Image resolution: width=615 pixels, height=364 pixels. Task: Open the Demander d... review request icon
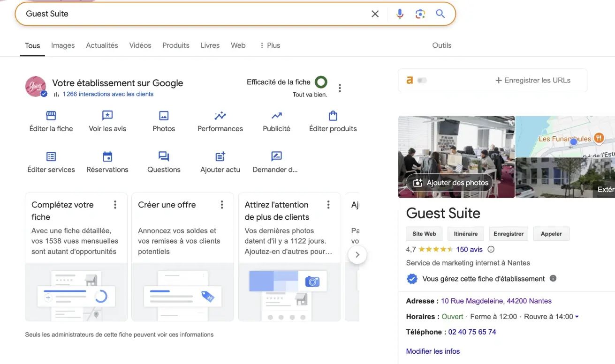tap(276, 156)
